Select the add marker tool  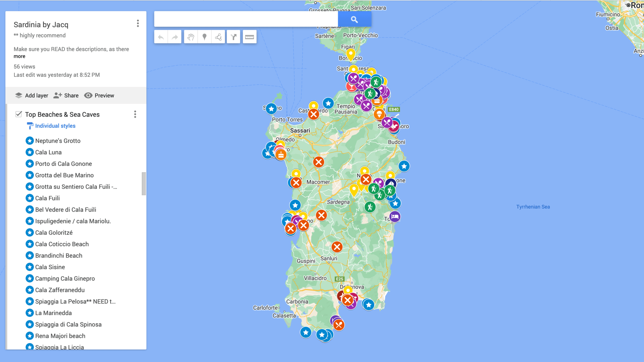tap(204, 37)
